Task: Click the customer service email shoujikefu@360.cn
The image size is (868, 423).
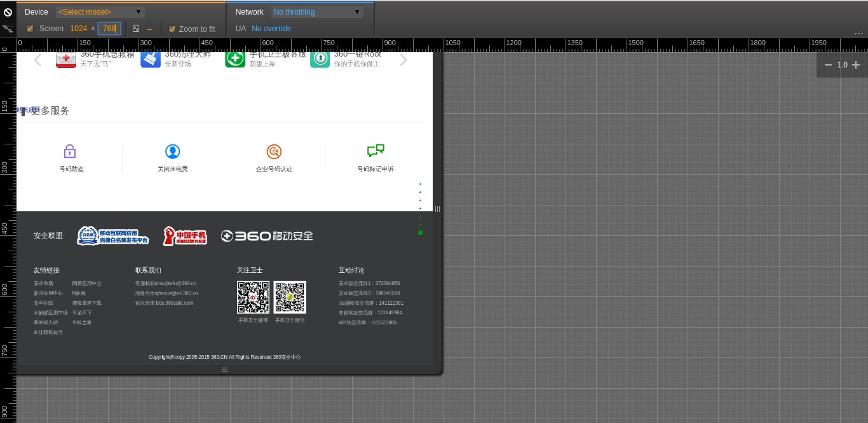Action: pyautogui.click(x=175, y=284)
